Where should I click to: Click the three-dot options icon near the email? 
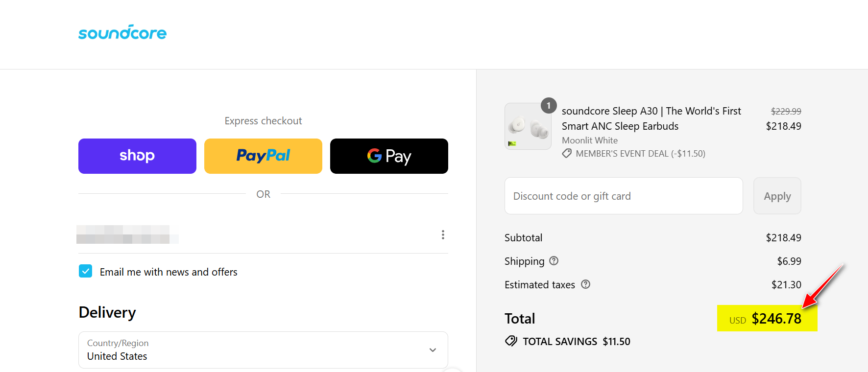click(x=443, y=234)
